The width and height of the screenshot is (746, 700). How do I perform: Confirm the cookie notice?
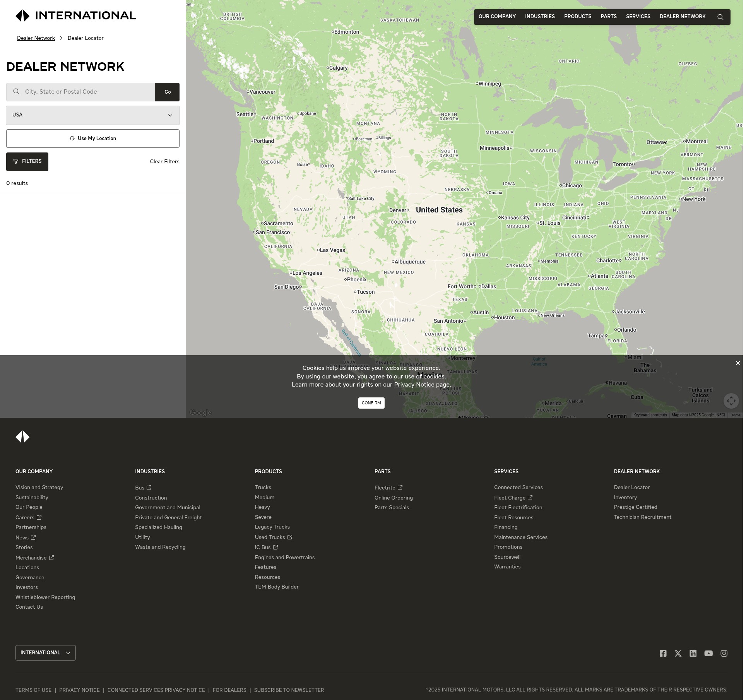point(371,403)
